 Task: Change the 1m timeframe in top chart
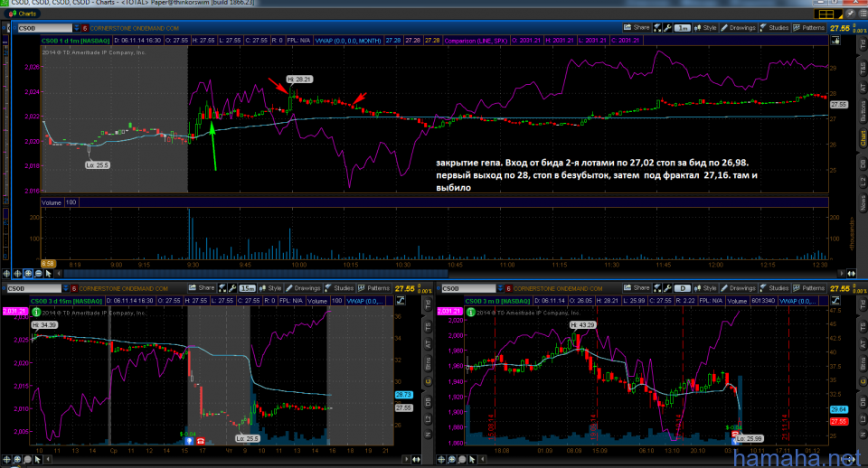point(682,28)
